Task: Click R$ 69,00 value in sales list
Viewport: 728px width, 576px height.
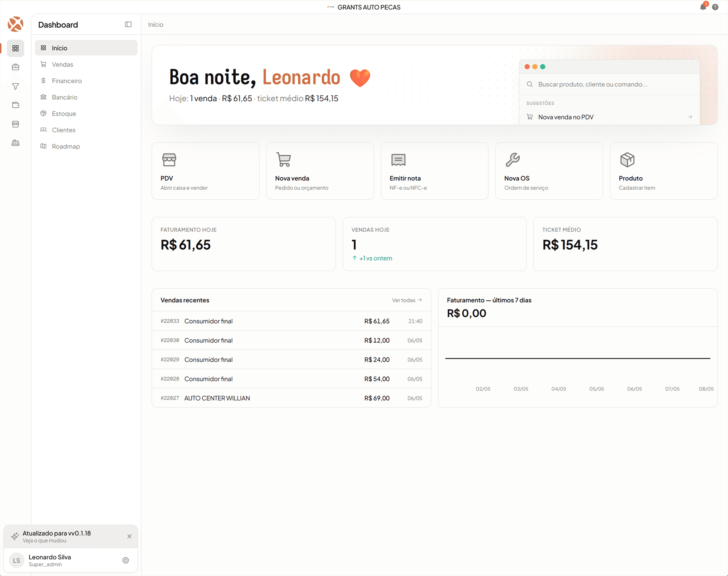Action: [377, 398]
